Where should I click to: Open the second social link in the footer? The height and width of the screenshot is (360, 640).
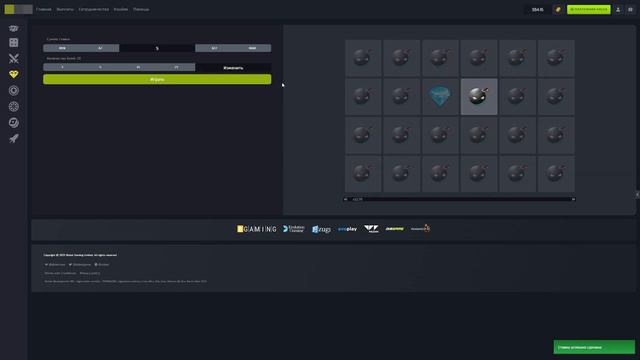coord(80,264)
